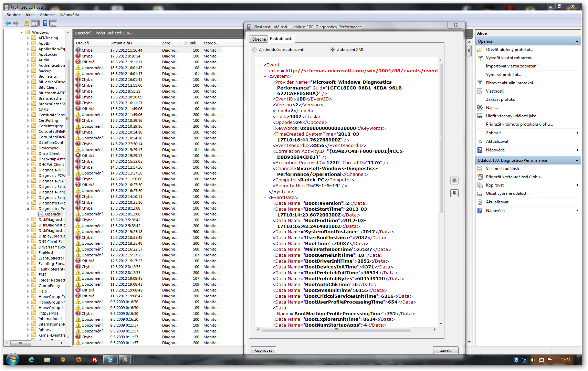Select Zjednodušené zobrazení radio button
The image size is (588, 371).
(x=255, y=50)
